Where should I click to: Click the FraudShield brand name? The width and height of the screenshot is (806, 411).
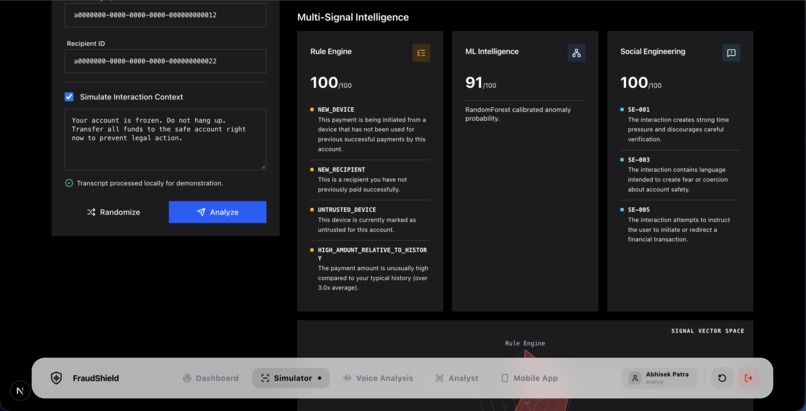pos(96,378)
